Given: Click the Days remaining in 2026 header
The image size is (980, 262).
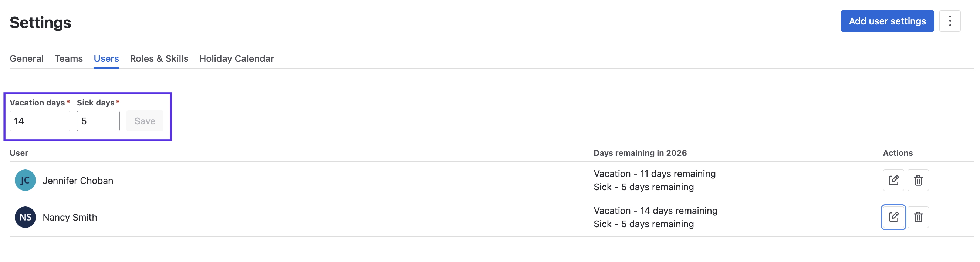Looking at the screenshot, I should [x=640, y=153].
